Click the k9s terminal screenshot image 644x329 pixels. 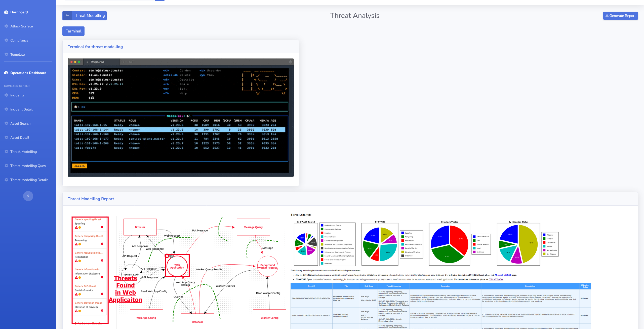181,118
